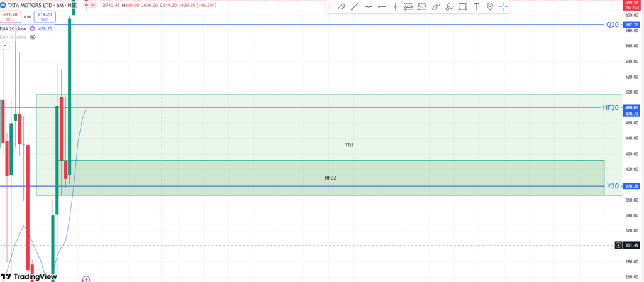Click the Tata Motors symbol logo
The image size is (644, 282).
pyautogui.click(x=4, y=5)
